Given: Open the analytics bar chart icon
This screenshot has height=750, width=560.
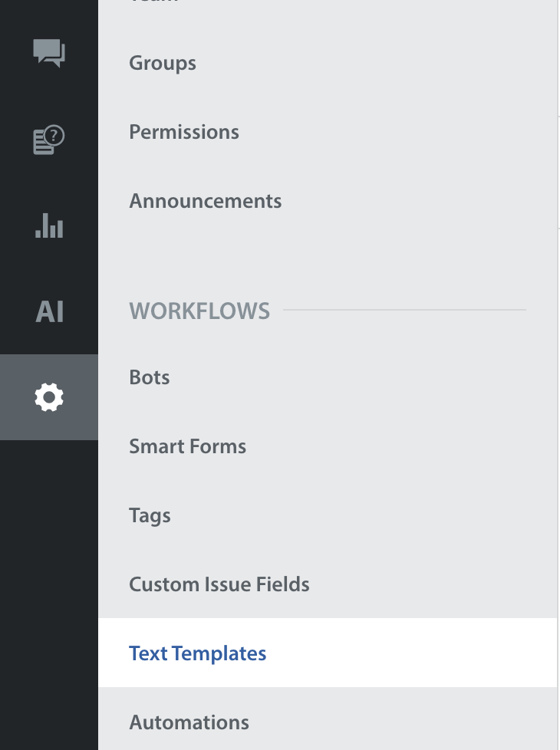Looking at the screenshot, I should pos(49,226).
